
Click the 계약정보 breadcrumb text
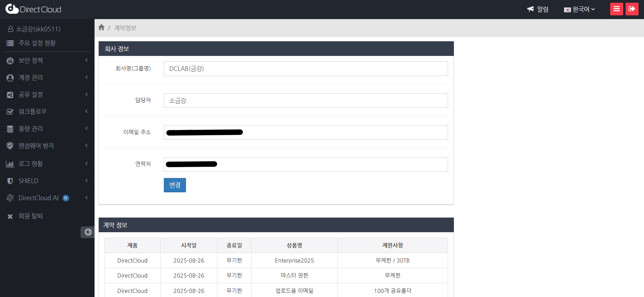pos(125,28)
